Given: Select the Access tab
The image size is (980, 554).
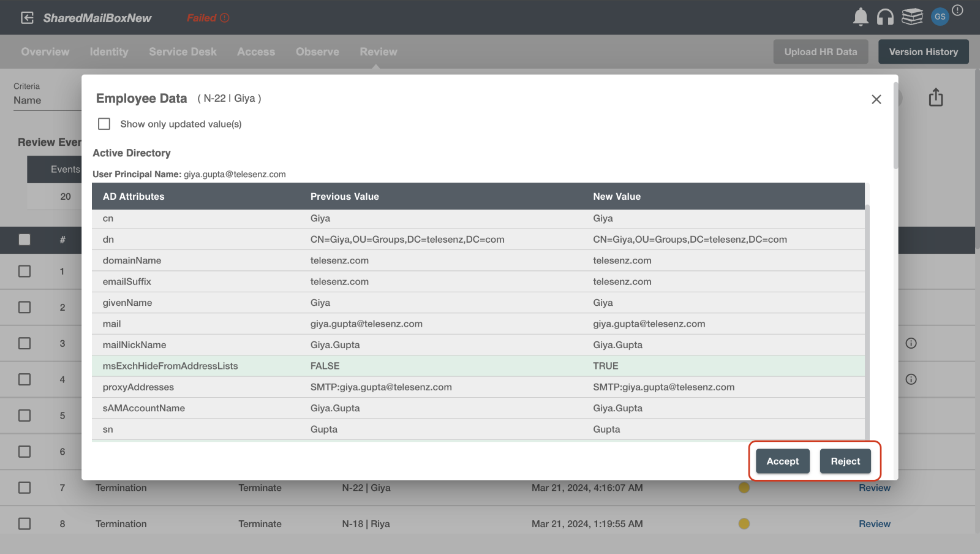Looking at the screenshot, I should pos(256,52).
